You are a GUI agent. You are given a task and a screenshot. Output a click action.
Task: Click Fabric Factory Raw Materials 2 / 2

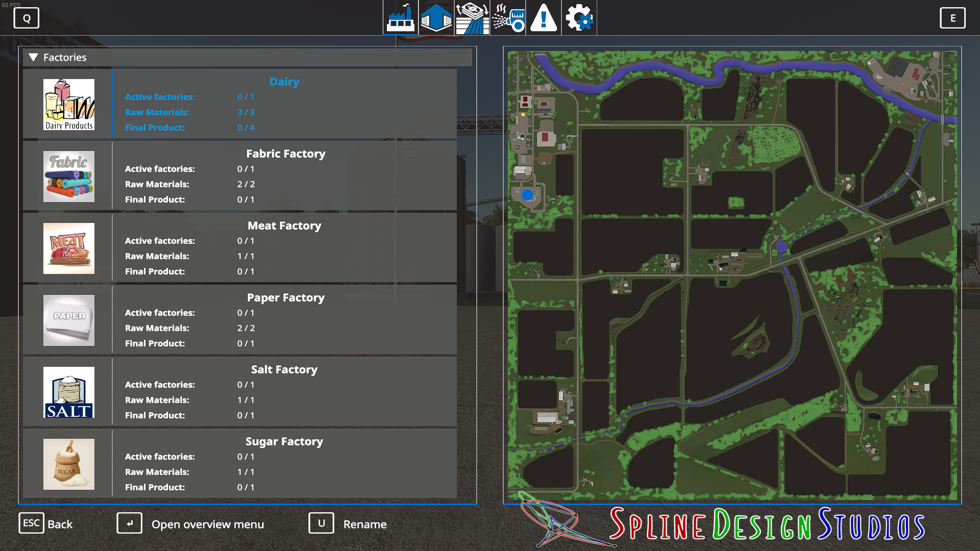pyautogui.click(x=246, y=184)
